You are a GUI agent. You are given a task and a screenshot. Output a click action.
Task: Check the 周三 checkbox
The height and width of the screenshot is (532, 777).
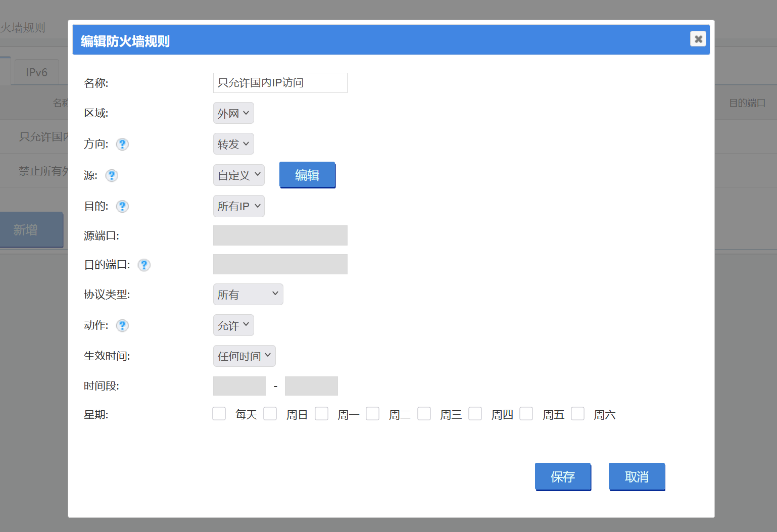pos(424,414)
